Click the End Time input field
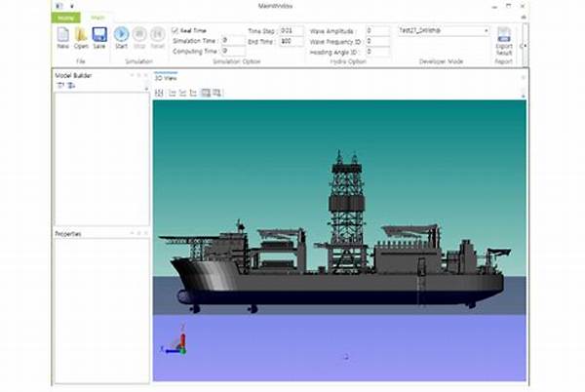This screenshot has height=392, width=585. point(291,42)
